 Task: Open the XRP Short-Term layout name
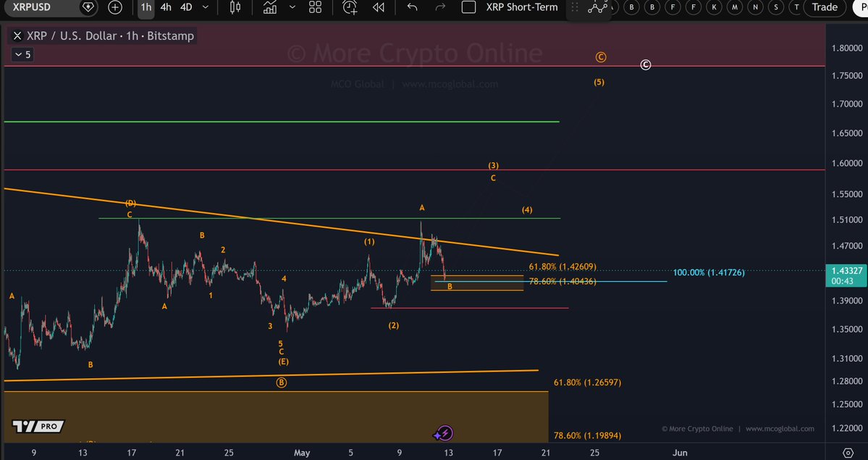click(522, 7)
